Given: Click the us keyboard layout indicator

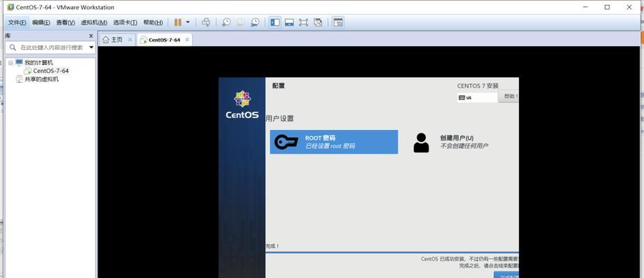Looking at the screenshot, I should [477, 98].
